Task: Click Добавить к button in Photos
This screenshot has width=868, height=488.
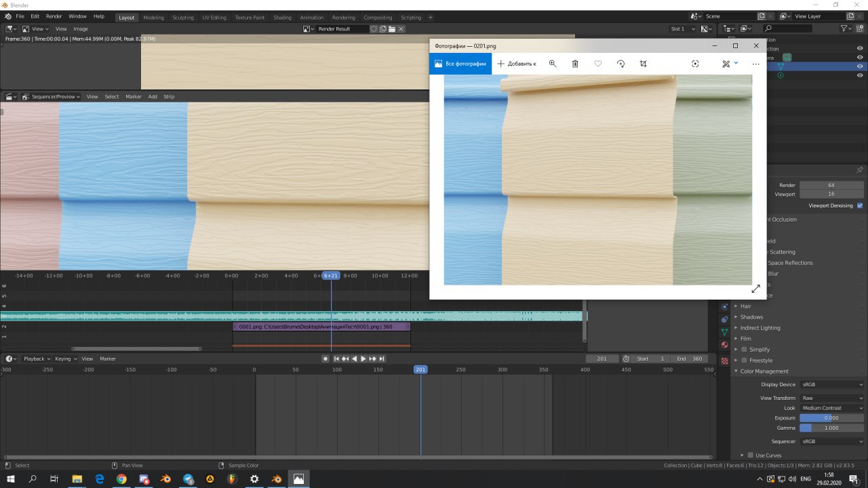Action: coord(517,64)
